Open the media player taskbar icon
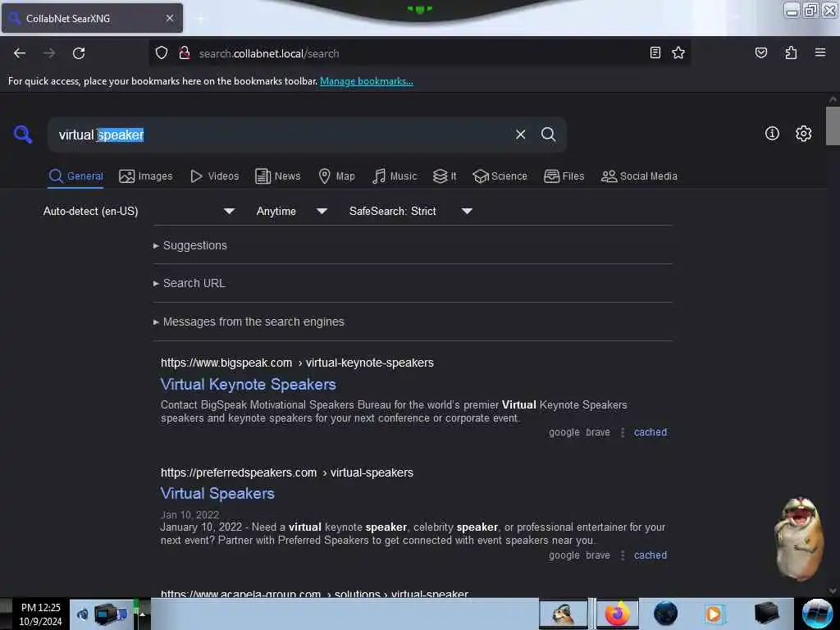Viewport: 840px width, 630px height. [x=714, y=614]
